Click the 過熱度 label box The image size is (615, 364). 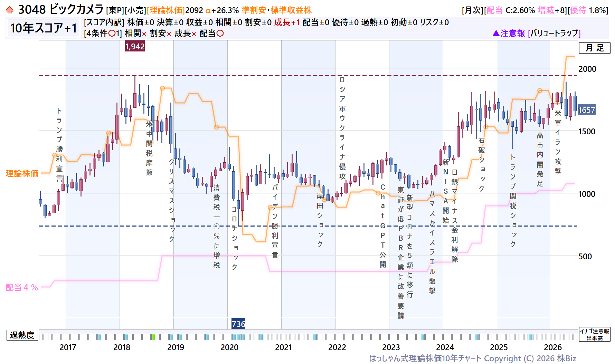click(22, 335)
